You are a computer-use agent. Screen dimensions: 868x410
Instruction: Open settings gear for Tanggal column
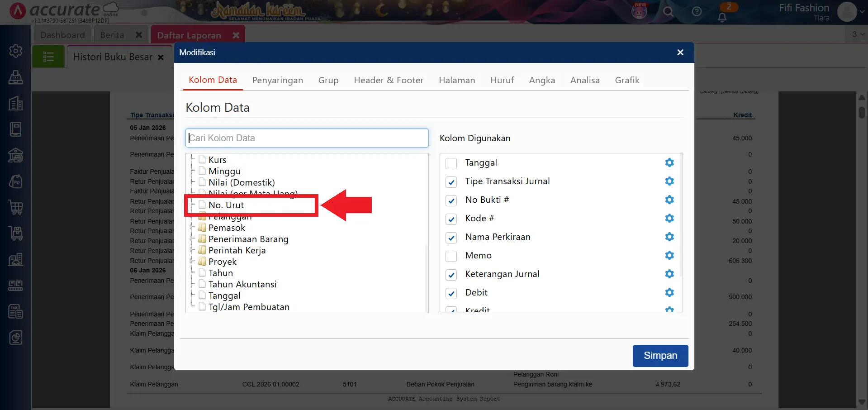(x=669, y=163)
